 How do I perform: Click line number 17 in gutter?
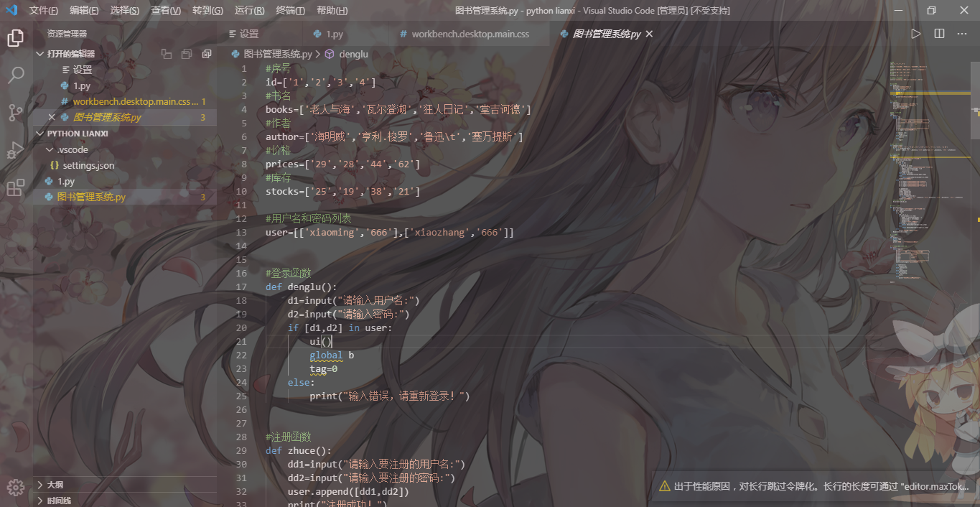[241, 287]
